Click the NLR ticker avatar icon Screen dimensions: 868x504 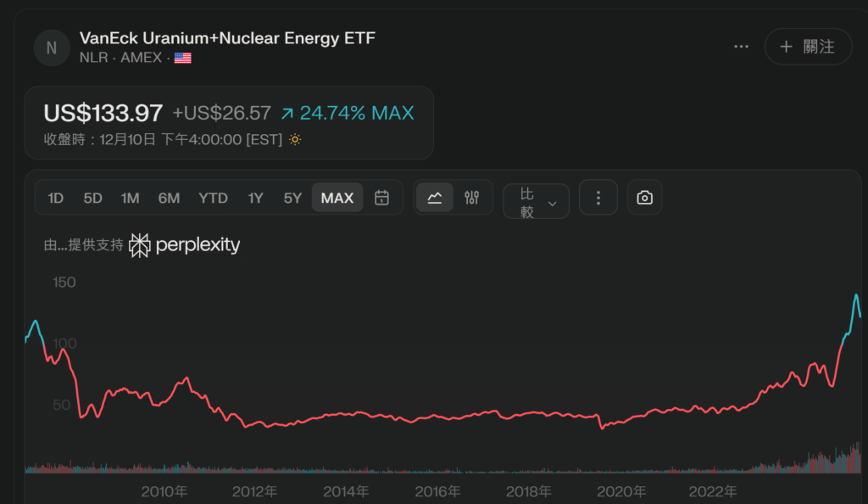[51, 48]
